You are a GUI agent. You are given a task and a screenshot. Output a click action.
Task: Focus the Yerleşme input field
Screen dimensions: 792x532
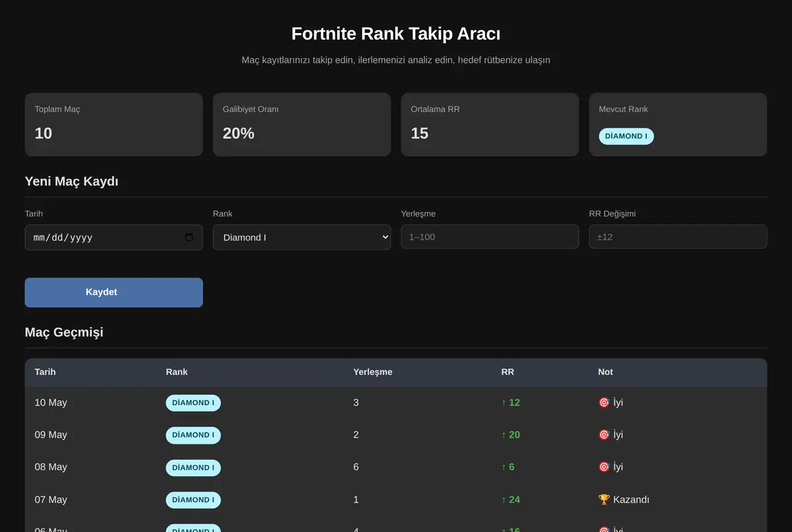pos(490,237)
